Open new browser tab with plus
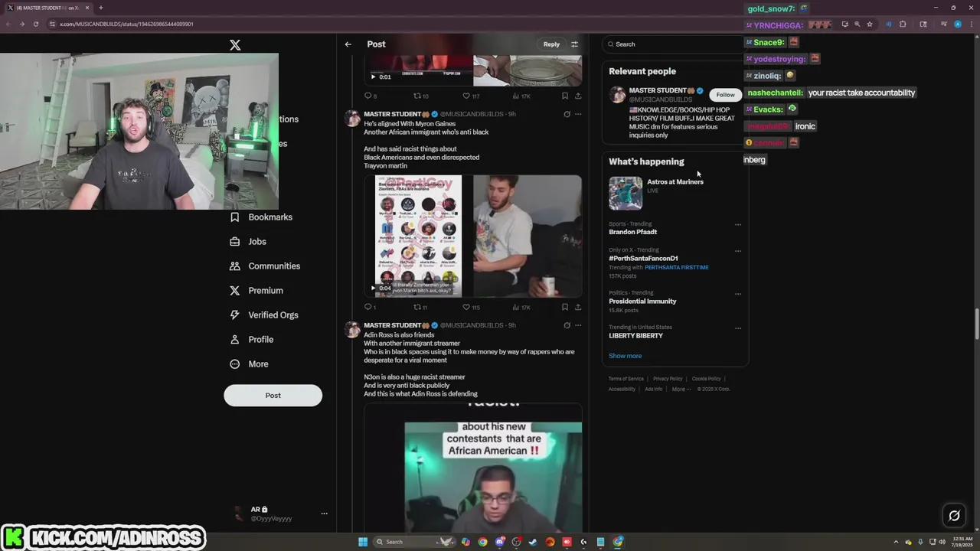The height and width of the screenshot is (551, 980). coord(101,8)
